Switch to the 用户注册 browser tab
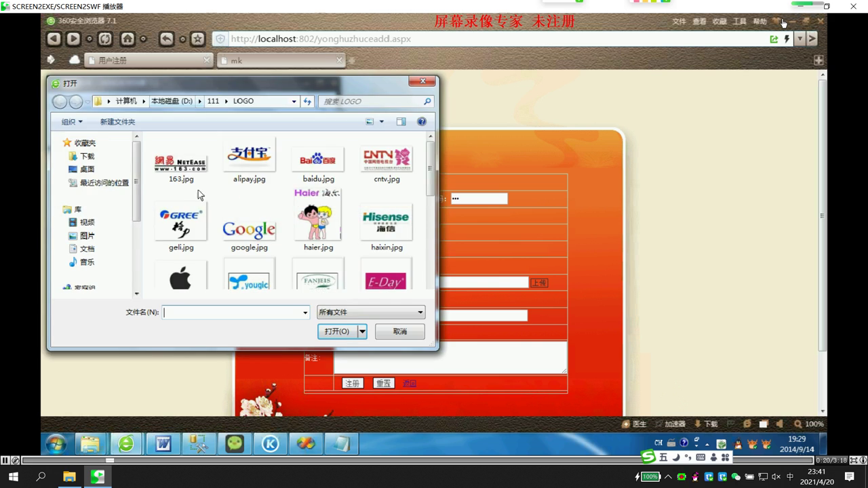Viewport: 868px width, 488px height. [x=149, y=60]
